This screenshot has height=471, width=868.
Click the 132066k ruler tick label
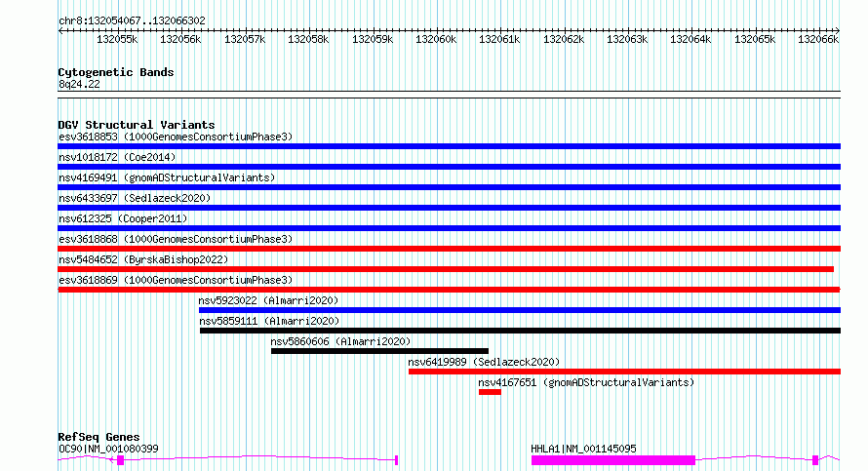click(x=818, y=39)
